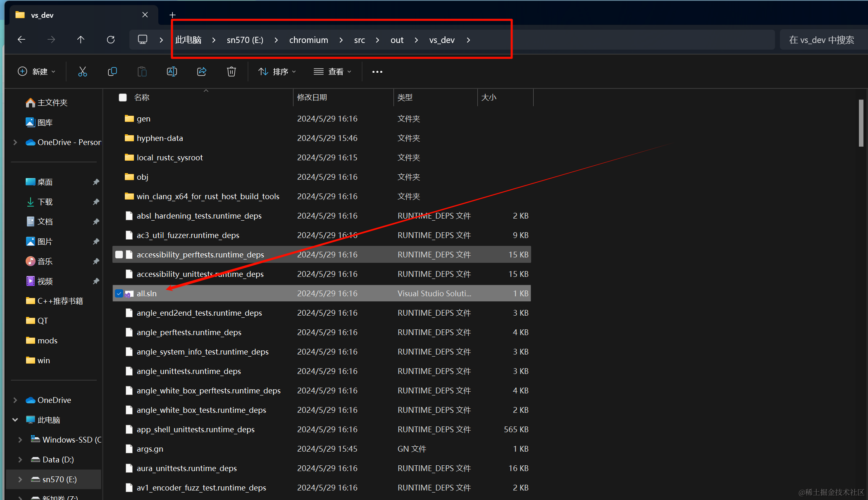Add a new tab with plus button

pos(172,15)
